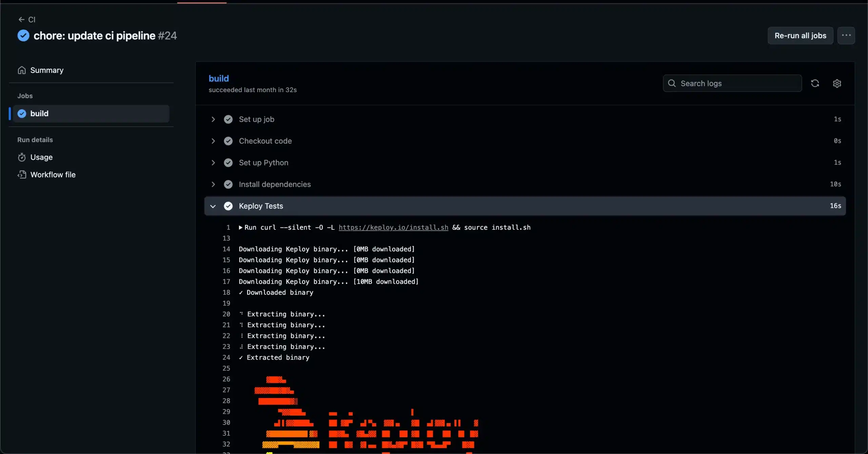
Task: Open the keploy.io install.sh link
Action: (x=393, y=227)
